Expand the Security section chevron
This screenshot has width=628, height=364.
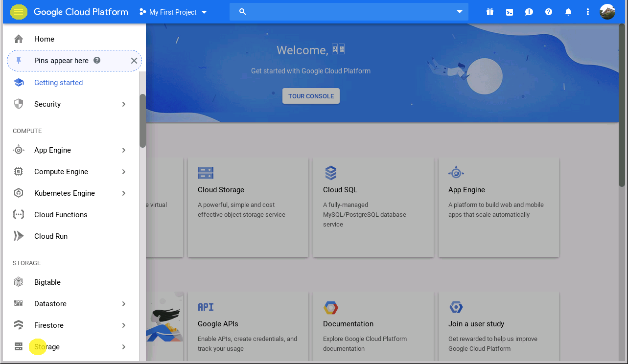[124, 104]
